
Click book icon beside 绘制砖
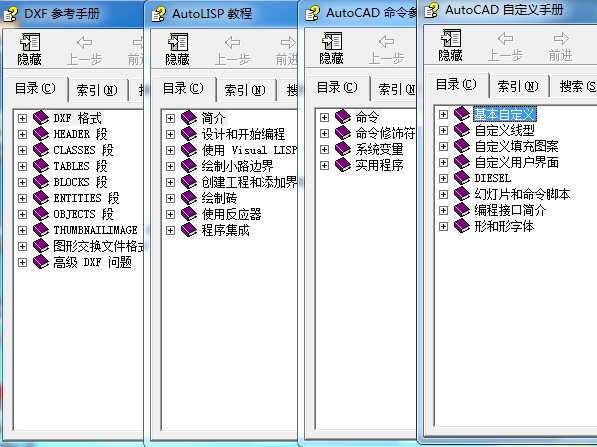(x=189, y=198)
